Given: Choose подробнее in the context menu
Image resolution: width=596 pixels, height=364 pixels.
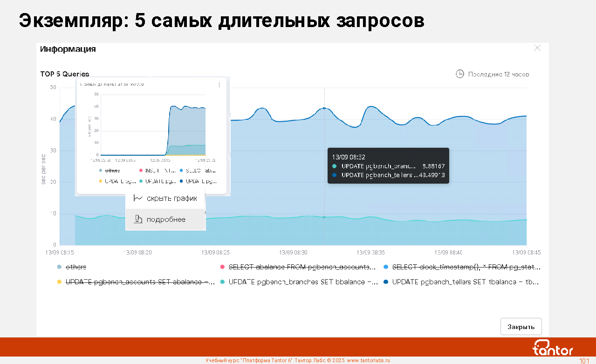Looking at the screenshot, I should tap(166, 220).
